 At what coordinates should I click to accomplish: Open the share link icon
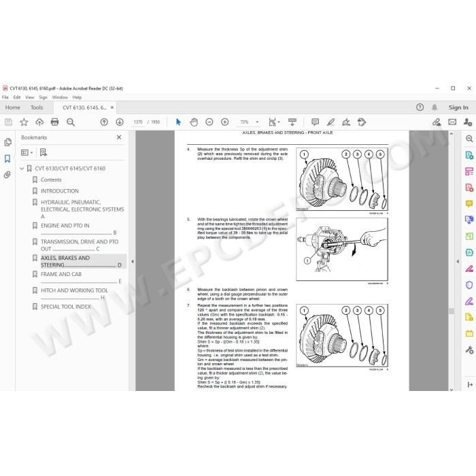pyautogui.click(x=437, y=122)
